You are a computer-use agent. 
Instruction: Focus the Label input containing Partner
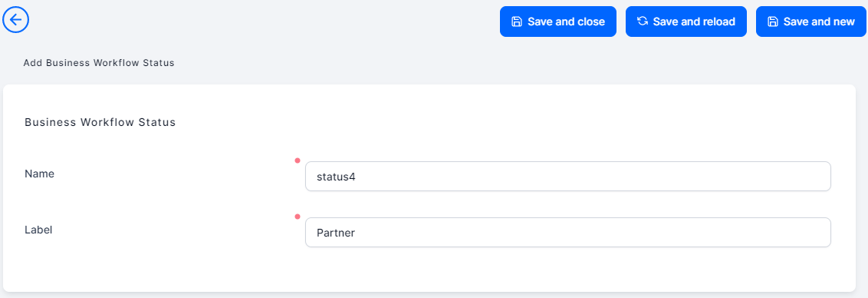tap(568, 233)
